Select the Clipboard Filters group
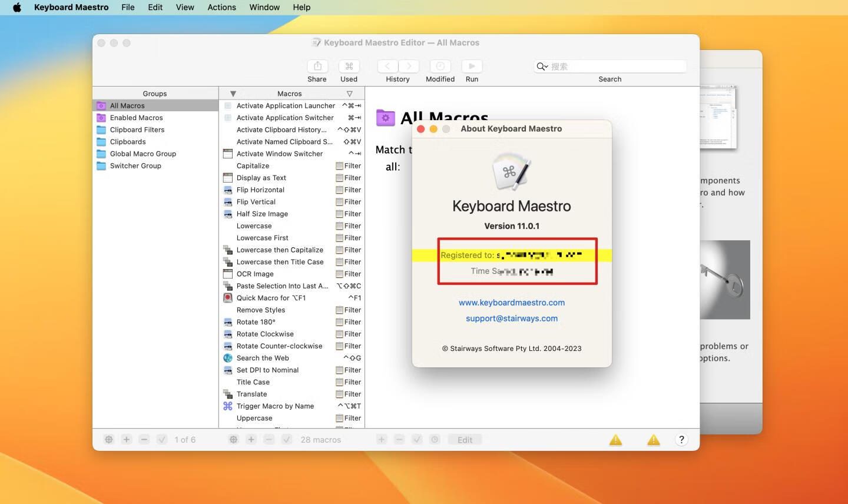Image resolution: width=848 pixels, height=504 pixels. (137, 130)
